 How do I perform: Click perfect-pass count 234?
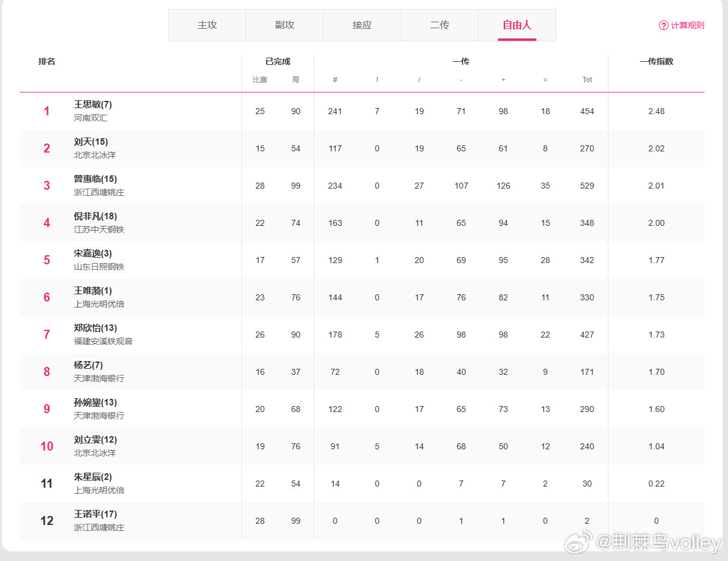pyautogui.click(x=335, y=186)
